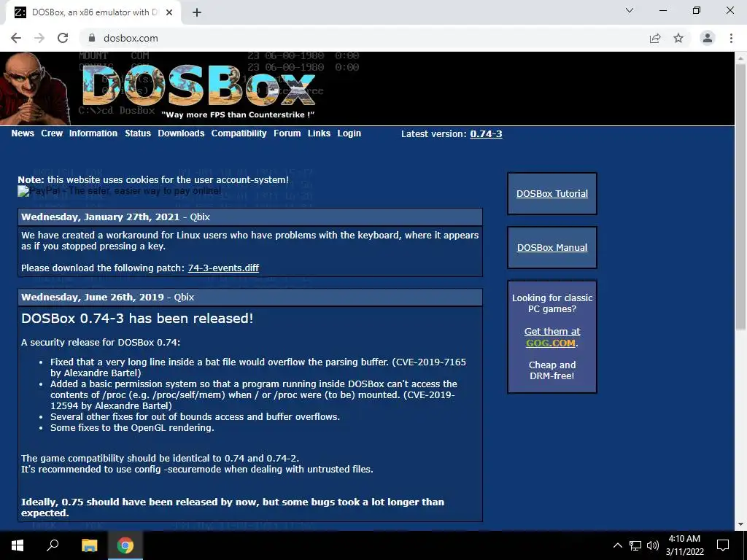Viewport: 747px width, 560px height.
Task: Close the DOSBox browser tab
Action: 169,12
